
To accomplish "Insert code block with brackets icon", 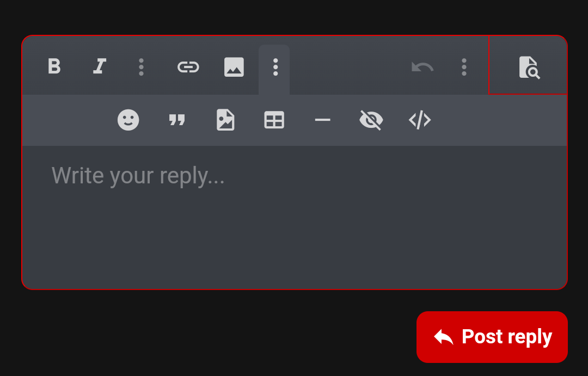I will tap(420, 120).
